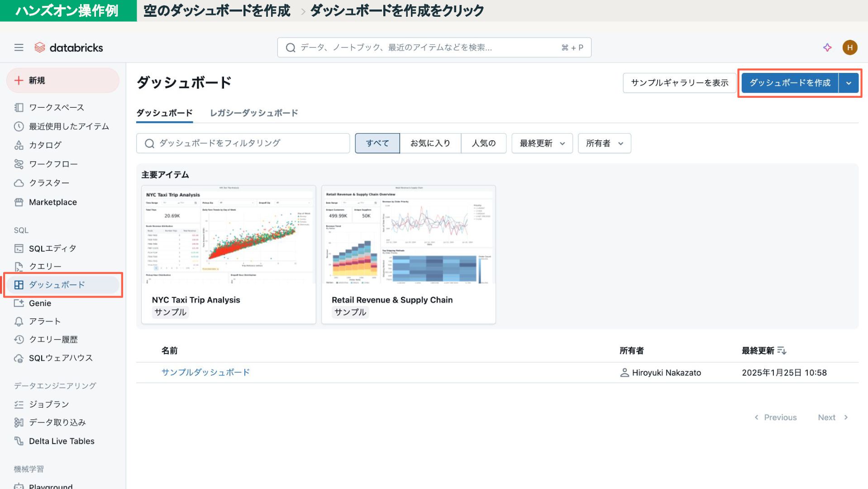Image resolution: width=868 pixels, height=489 pixels.
Task: Focus the ダッシュボードをフィルタリング search field
Action: coord(243,143)
